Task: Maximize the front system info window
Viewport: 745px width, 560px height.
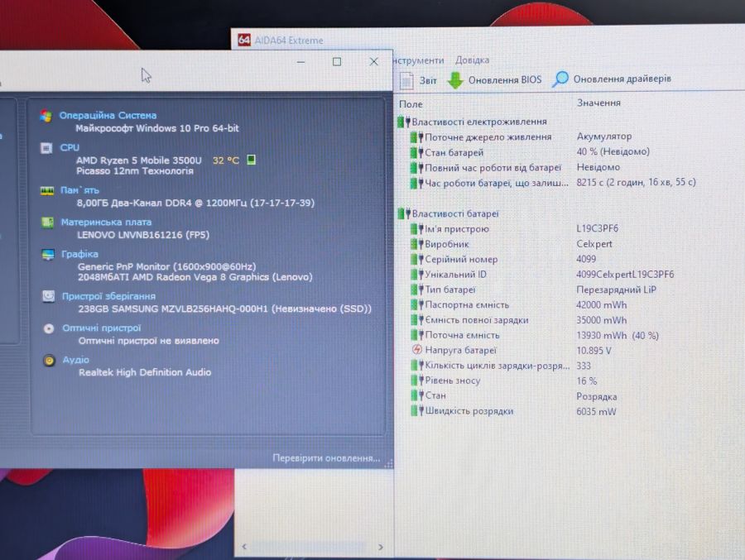Action: [337, 62]
